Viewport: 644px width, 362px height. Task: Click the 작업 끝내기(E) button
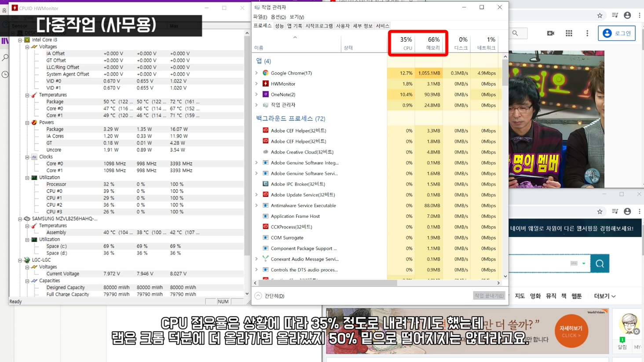click(x=489, y=296)
